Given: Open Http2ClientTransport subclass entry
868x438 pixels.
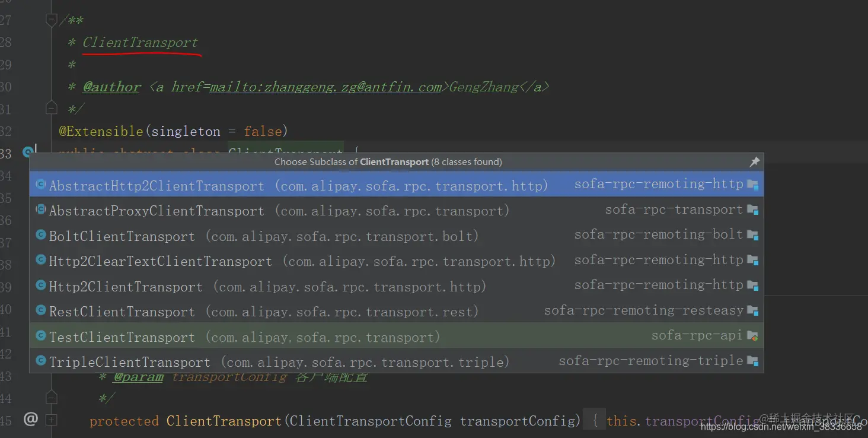Looking at the screenshot, I should [x=397, y=286].
